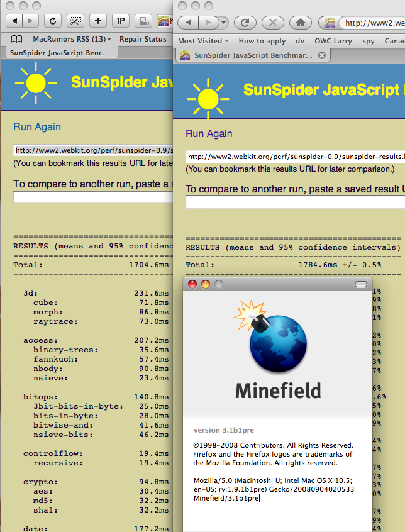Minimize the About Minefield window
This screenshot has width=405, height=532.
click(x=206, y=284)
